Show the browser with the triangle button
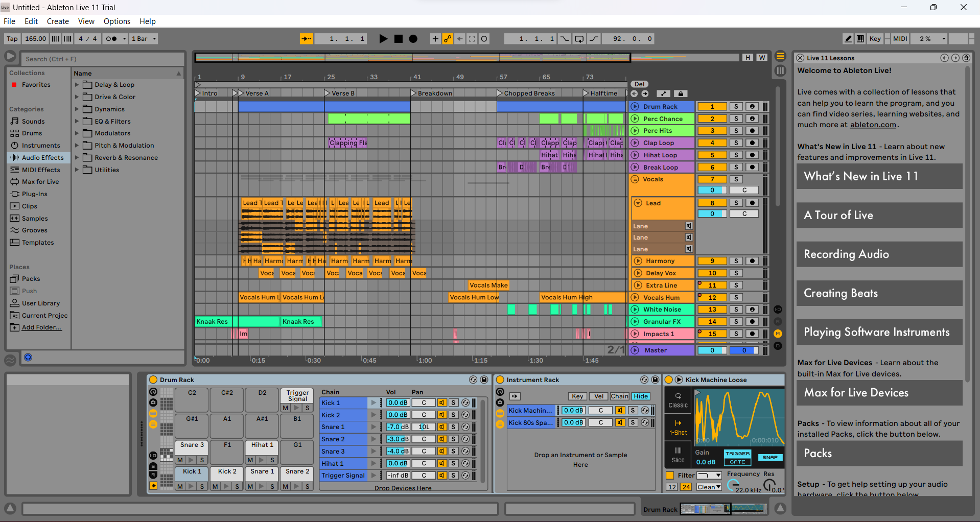Image resolution: width=980 pixels, height=522 pixels. 10,56
